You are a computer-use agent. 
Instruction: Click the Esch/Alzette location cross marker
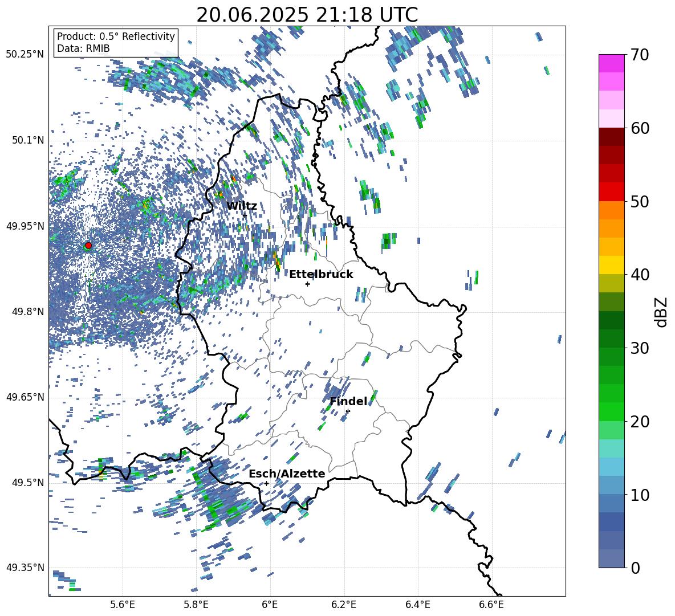tap(266, 483)
